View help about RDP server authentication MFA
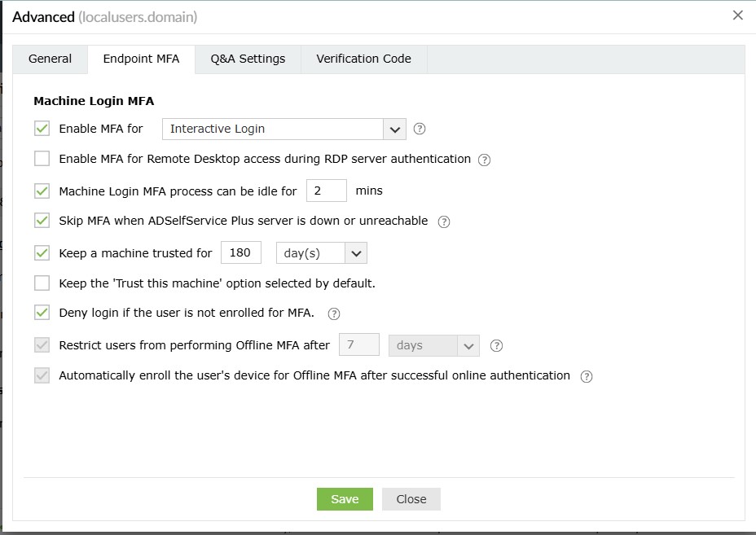The height and width of the screenshot is (535, 756). click(484, 160)
